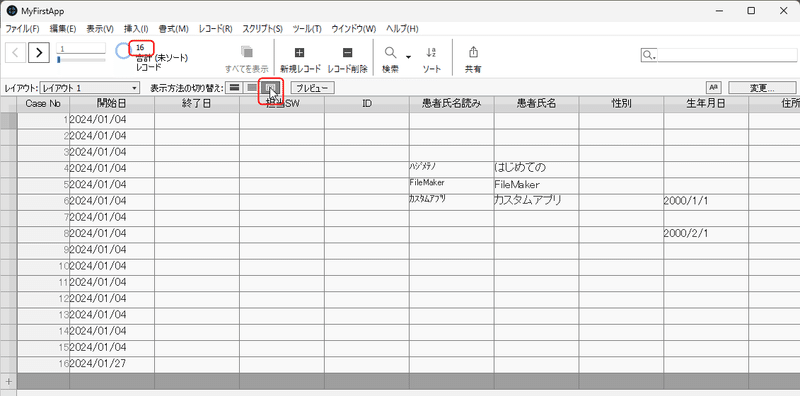Image resolution: width=800 pixels, height=396 pixels.
Task: Click the birth date 2000/1/1
Action: [x=706, y=201]
